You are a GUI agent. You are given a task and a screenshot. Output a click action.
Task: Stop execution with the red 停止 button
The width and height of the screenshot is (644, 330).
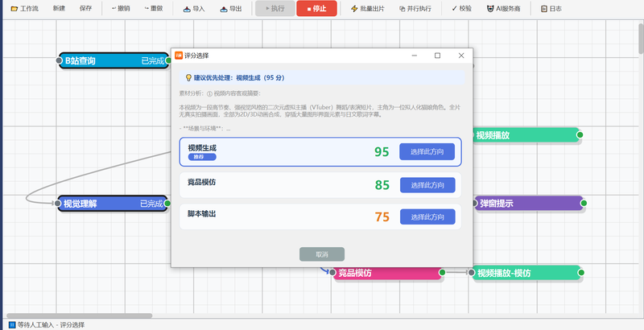coord(316,8)
